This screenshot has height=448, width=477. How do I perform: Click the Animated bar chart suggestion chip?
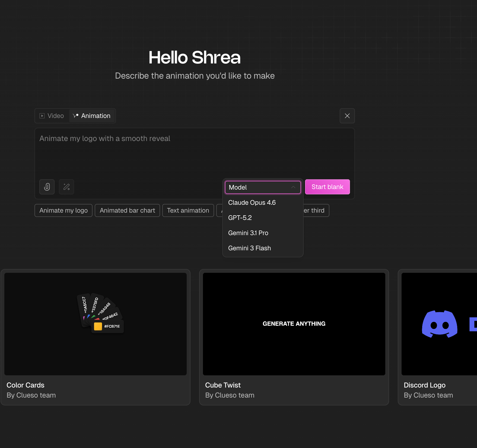pos(127,210)
